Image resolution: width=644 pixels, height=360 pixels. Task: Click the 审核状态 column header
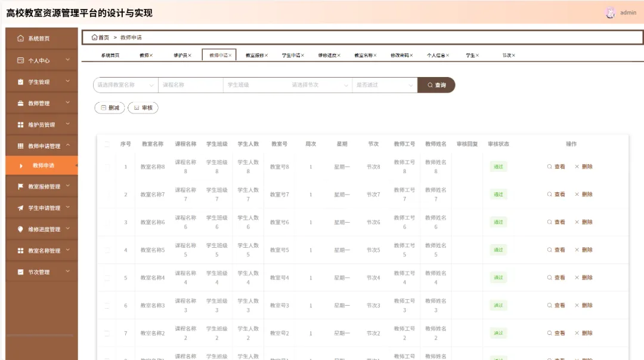tap(498, 144)
